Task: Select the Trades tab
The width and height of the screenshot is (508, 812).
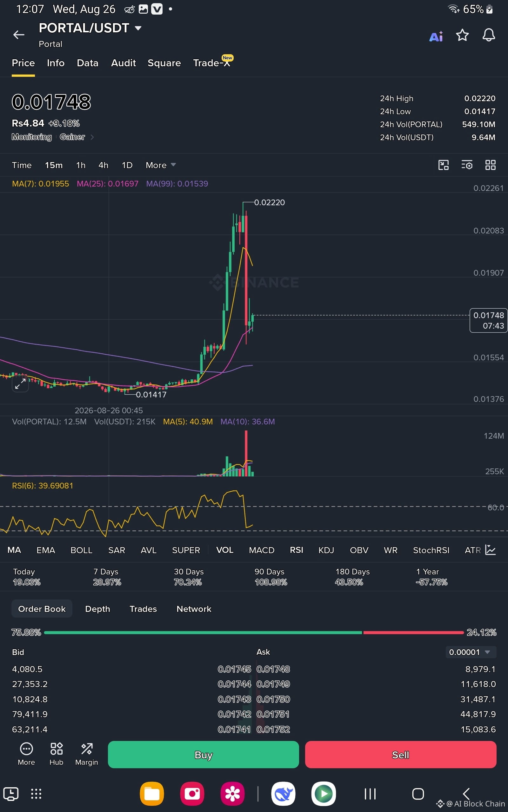Action: (143, 609)
